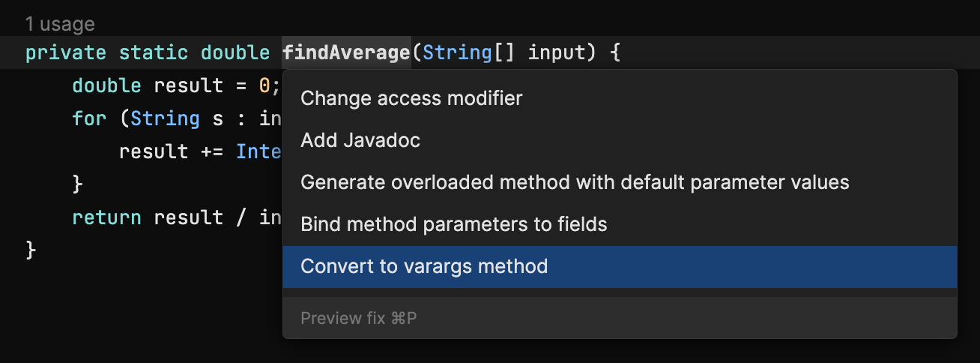Click the numeric literal 0
980x363 pixels.
tap(264, 85)
